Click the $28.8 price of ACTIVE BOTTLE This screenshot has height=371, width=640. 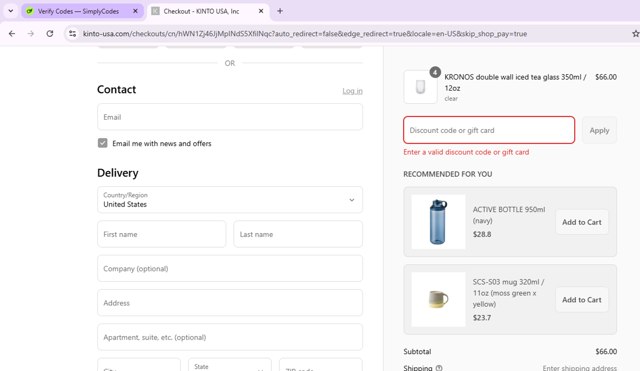click(482, 234)
